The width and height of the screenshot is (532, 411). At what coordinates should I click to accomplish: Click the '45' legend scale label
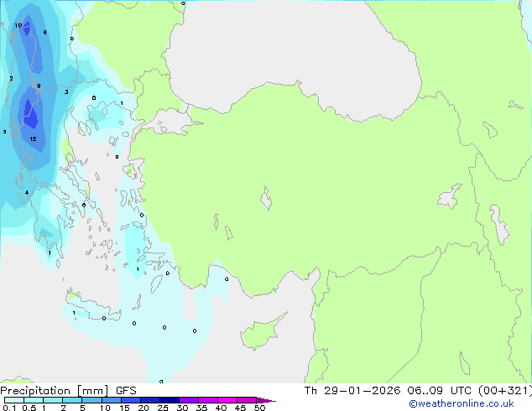[240, 408]
